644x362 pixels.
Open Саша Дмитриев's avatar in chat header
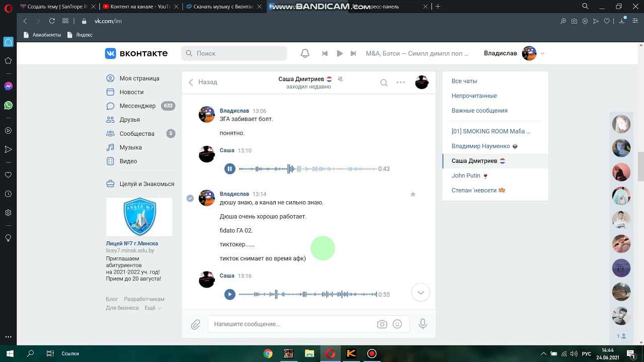[x=422, y=82]
